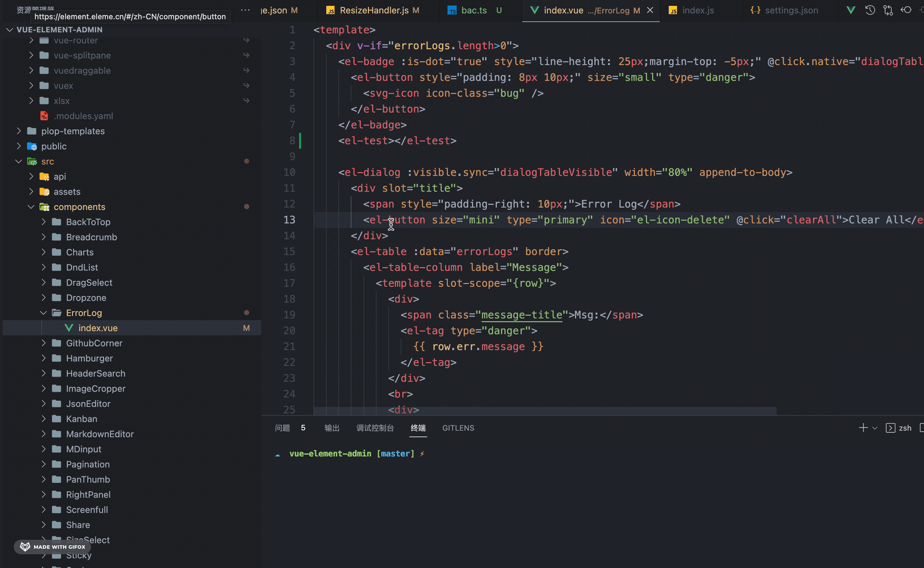Viewport: 924px width, 568px height.
Task: Click the .modules.yaml file icon
Action: [x=44, y=116]
